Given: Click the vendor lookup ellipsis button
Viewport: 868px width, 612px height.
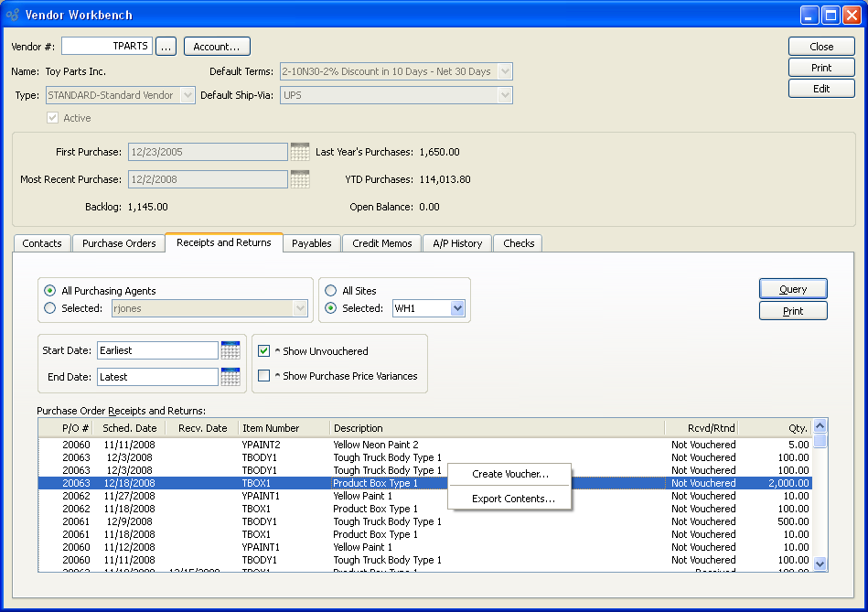Looking at the screenshot, I should (166, 47).
